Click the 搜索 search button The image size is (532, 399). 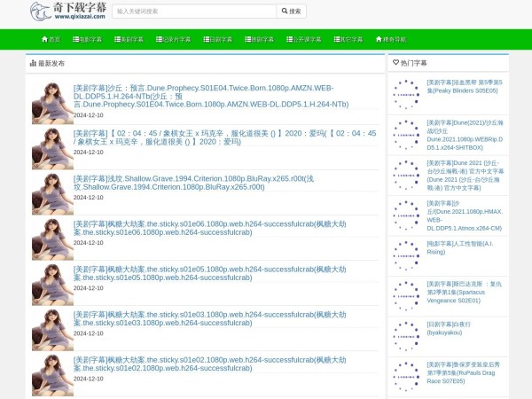(x=292, y=12)
